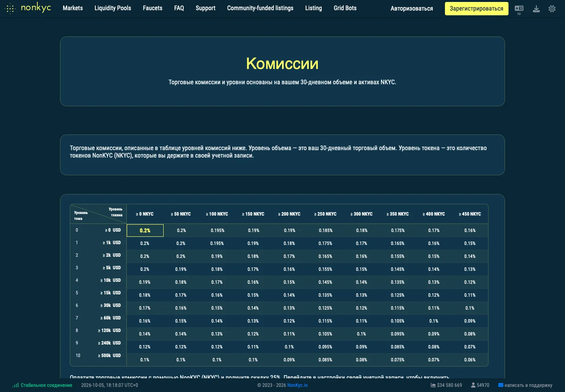Image resolution: width=565 pixels, height=392 pixels.
Task: Go to Grid Bots
Action: tap(345, 8)
